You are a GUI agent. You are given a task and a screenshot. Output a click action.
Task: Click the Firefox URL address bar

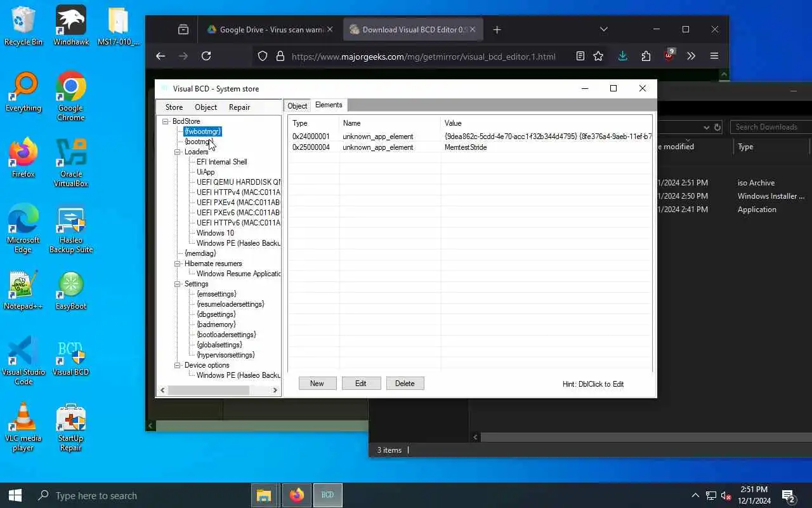(x=424, y=56)
